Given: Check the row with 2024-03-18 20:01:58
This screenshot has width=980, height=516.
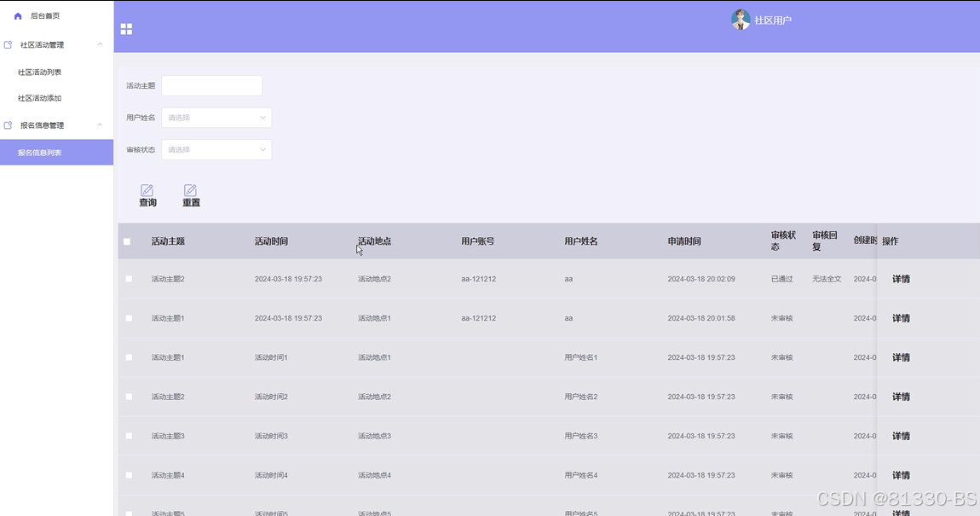Looking at the screenshot, I should coord(129,318).
